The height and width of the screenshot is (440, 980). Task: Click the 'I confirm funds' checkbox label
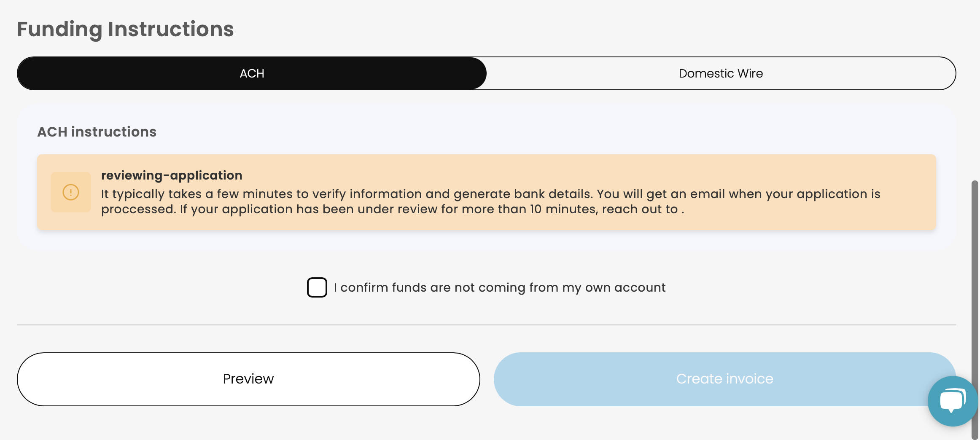(499, 287)
